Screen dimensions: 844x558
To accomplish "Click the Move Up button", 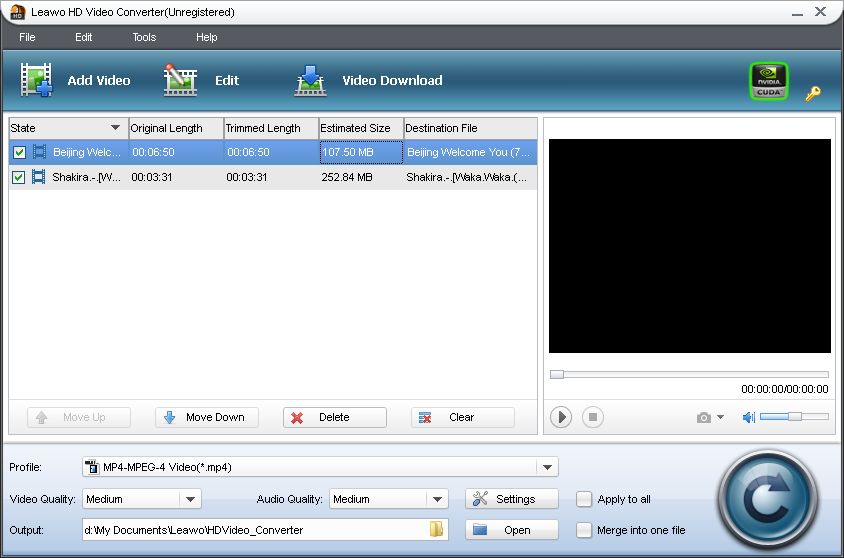I will pos(79,417).
